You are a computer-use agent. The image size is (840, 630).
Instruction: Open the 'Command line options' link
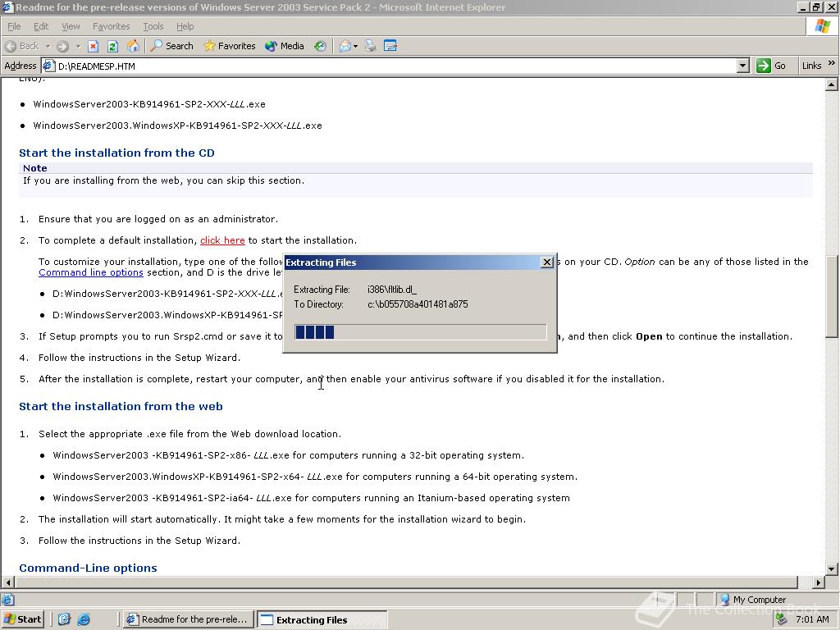91,272
